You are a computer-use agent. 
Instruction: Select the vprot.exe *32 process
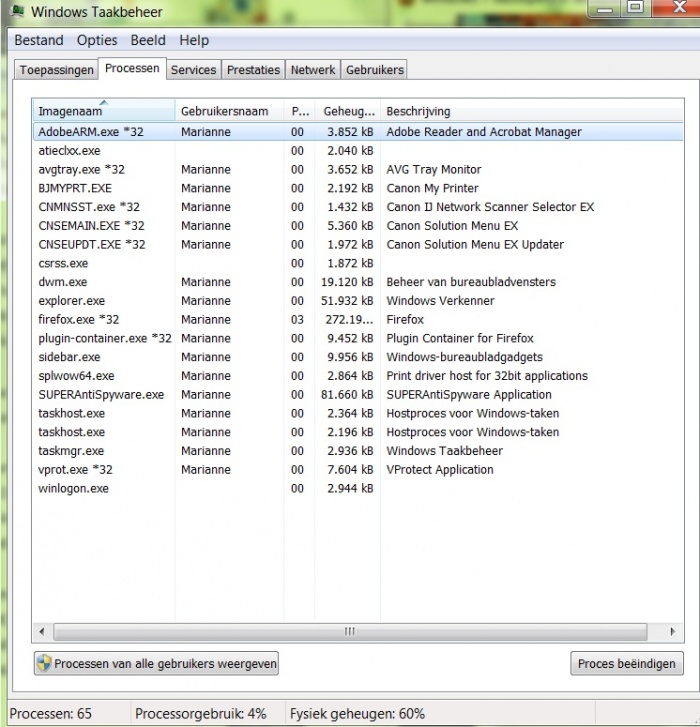[358, 470]
